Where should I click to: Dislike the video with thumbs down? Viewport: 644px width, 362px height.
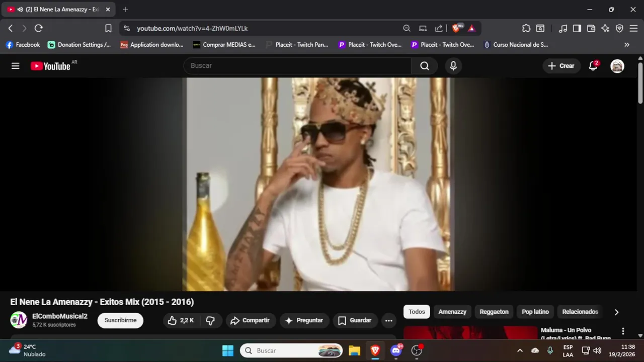coord(211,320)
